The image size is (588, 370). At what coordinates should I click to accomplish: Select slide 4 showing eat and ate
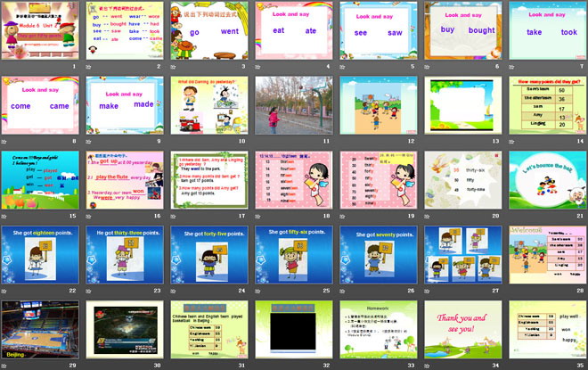point(294,30)
